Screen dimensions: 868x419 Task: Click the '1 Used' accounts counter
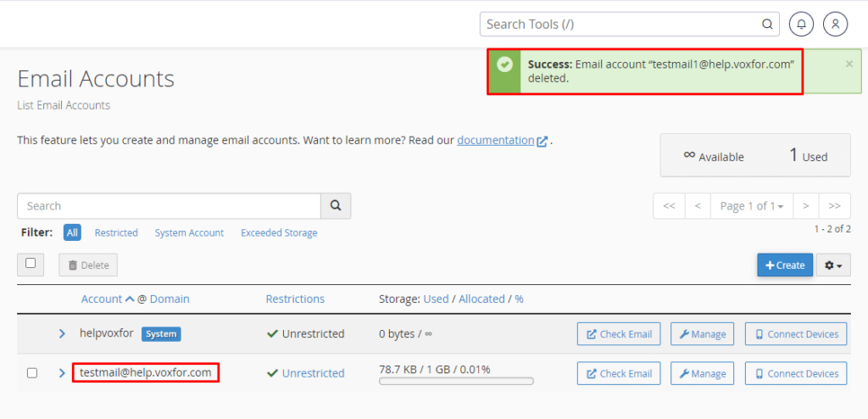point(808,156)
